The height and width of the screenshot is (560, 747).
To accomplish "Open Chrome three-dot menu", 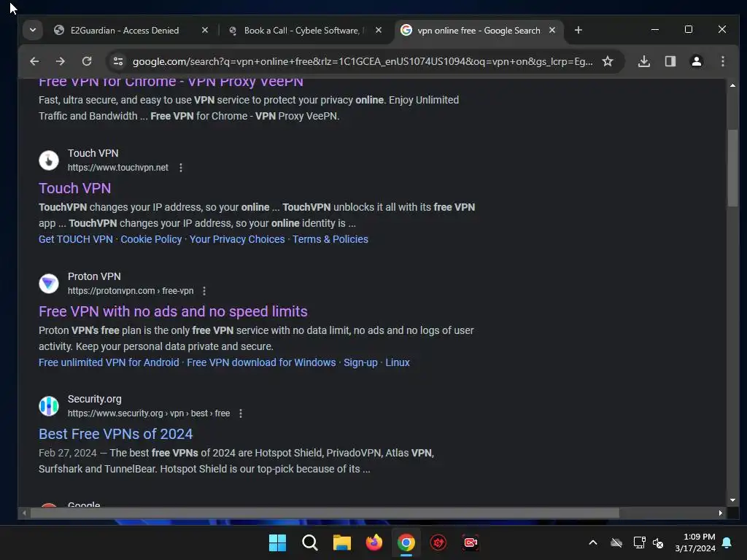I will click(x=723, y=61).
